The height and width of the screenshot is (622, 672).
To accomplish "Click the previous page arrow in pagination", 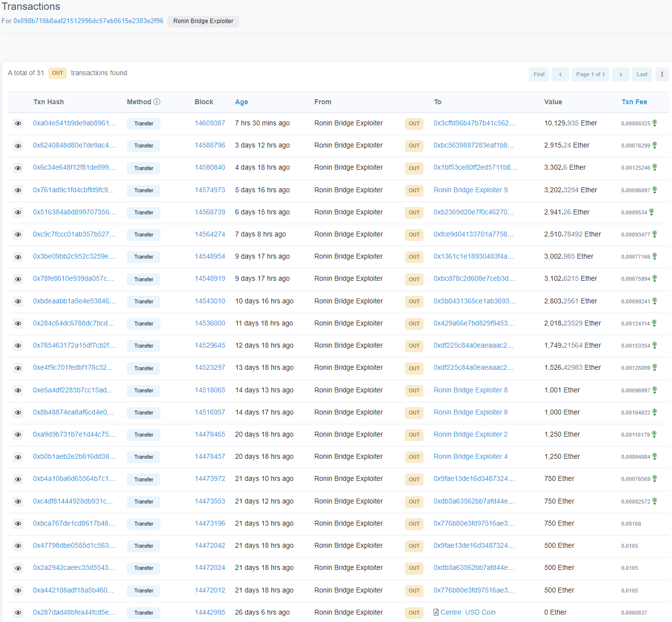I will (560, 74).
